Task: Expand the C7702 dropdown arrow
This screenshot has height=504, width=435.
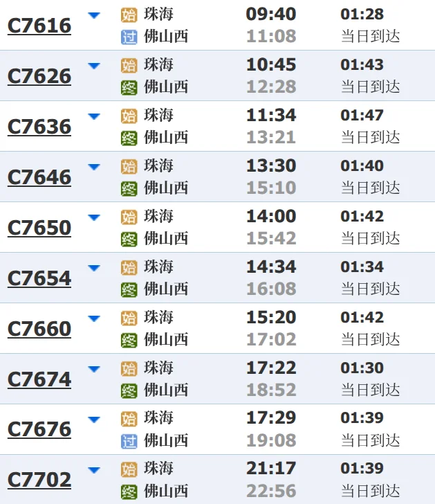Action: [94, 470]
